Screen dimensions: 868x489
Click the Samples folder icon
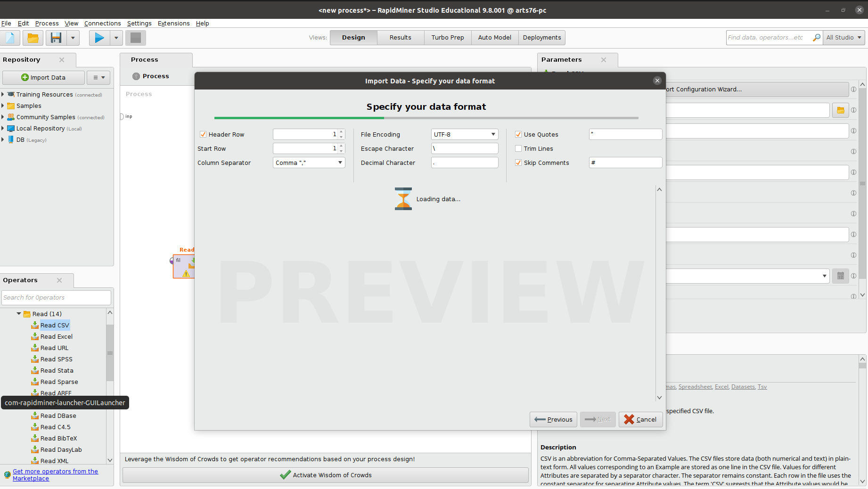tap(11, 106)
